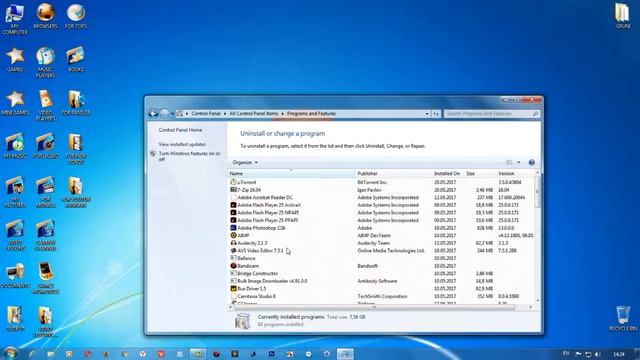Click All Control Panel Items breadcrumb

click(x=253, y=113)
